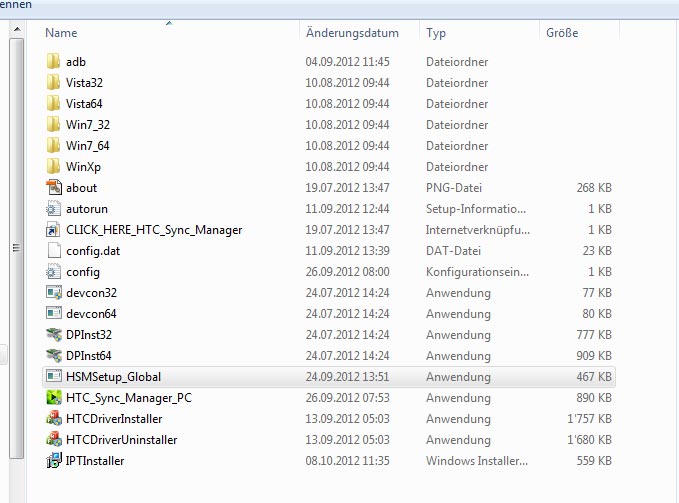This screenshot has width=679, height=503.
Task: Click the Win7_32 folder icon
Action: click(x=53, y=124)
